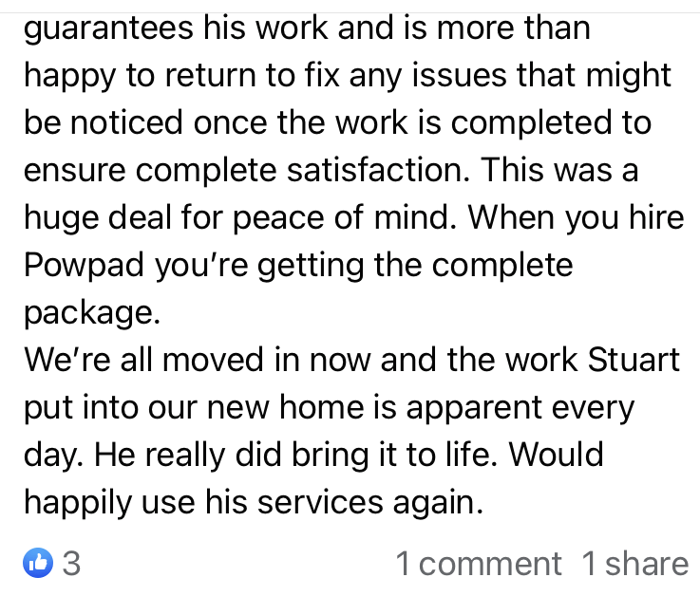Click the blue thumbs-up reaction icon
The height and width of the screenshot is (596, 700).
[x=38, y=563]
